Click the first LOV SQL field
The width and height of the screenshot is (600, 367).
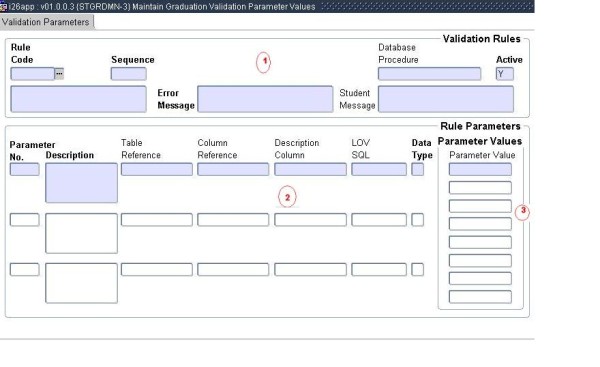tap(379, 169)
